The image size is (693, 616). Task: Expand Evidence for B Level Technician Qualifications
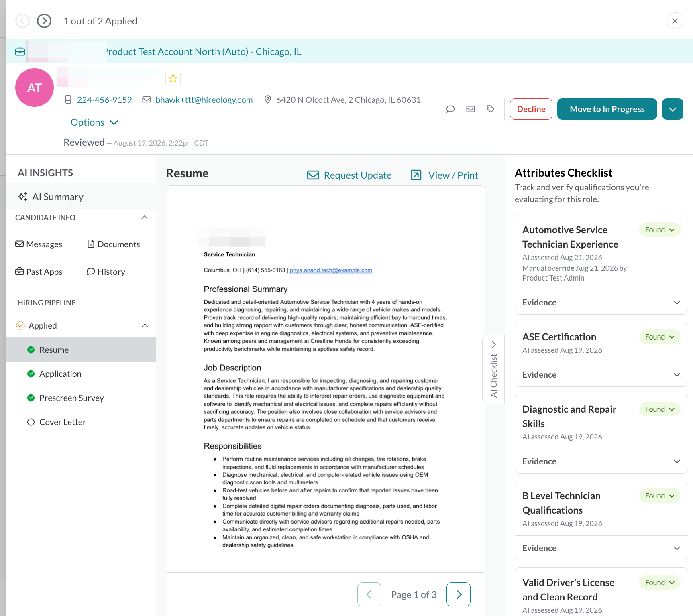coord(601,548)
